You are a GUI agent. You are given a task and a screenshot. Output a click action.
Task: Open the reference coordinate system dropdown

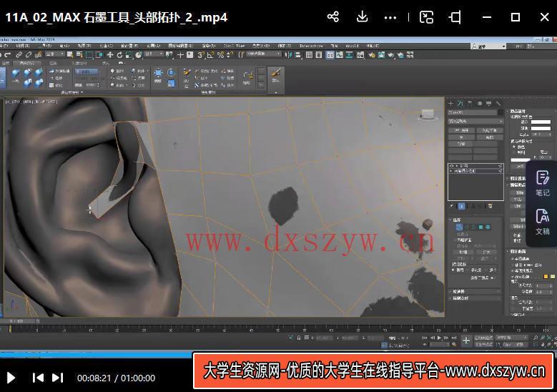pyautogui.click(x=154, y=54)
